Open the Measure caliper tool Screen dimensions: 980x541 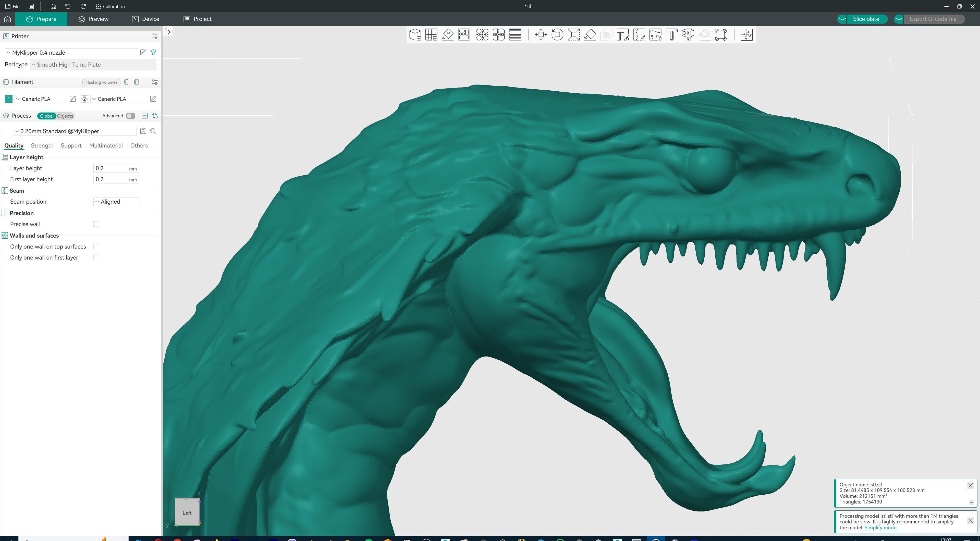[x=688, y=35]
